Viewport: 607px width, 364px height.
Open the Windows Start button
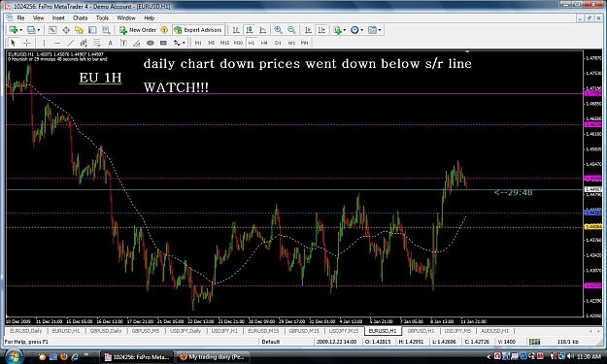[x=13, y=356]
